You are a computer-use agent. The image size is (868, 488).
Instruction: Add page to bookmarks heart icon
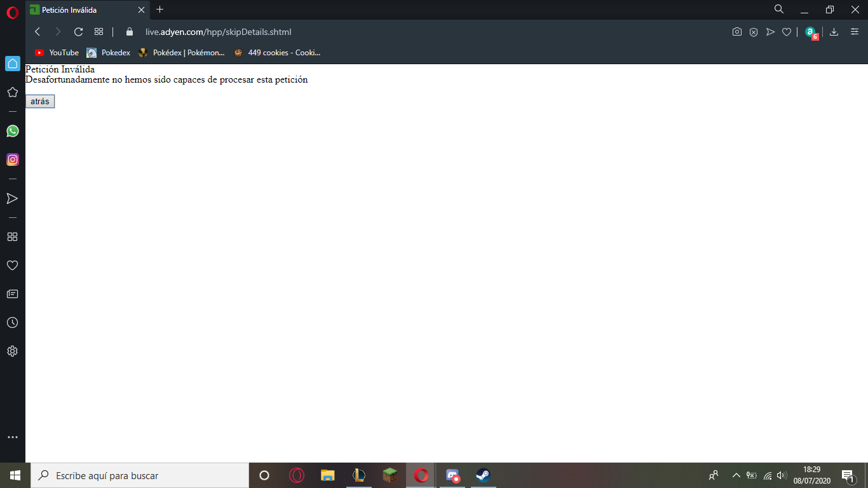click(x=787, y=32)
